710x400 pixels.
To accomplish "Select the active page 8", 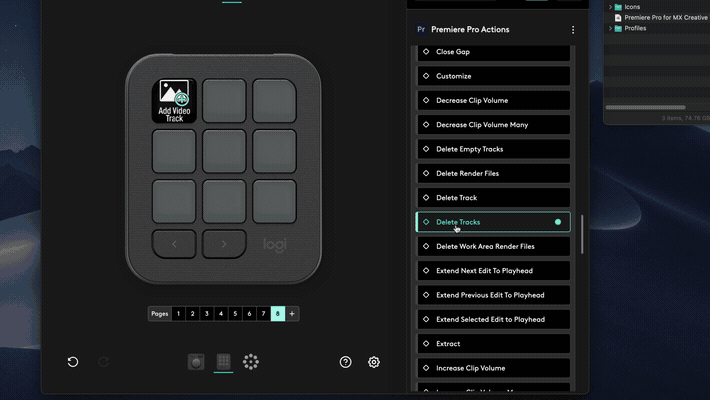I will 278,313.
